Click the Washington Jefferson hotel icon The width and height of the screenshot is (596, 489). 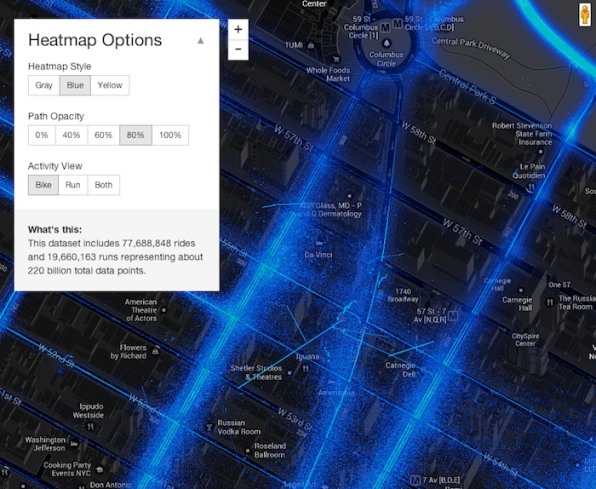74,443
